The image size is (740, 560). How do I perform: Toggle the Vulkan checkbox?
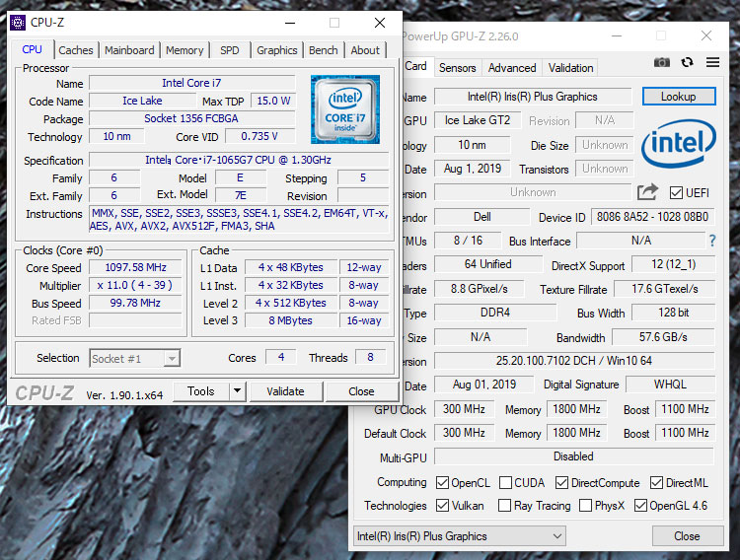click(x=442, y=505)
